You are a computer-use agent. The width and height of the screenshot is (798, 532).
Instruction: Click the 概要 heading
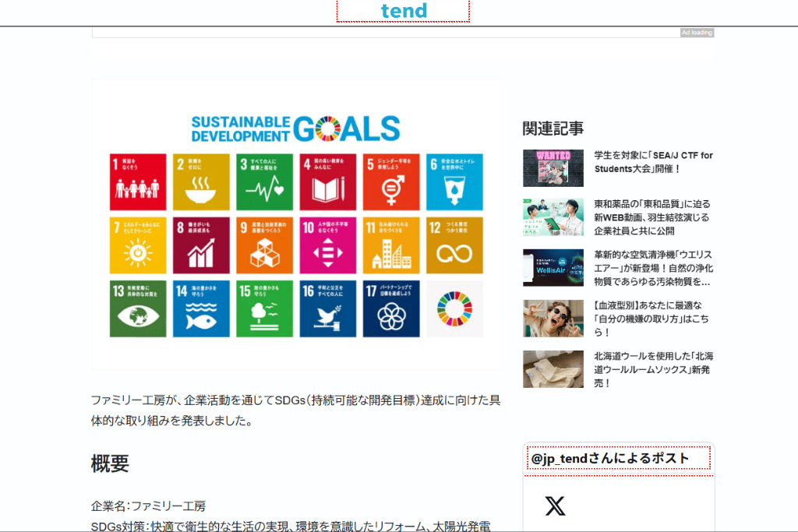(x=110, y=463)
